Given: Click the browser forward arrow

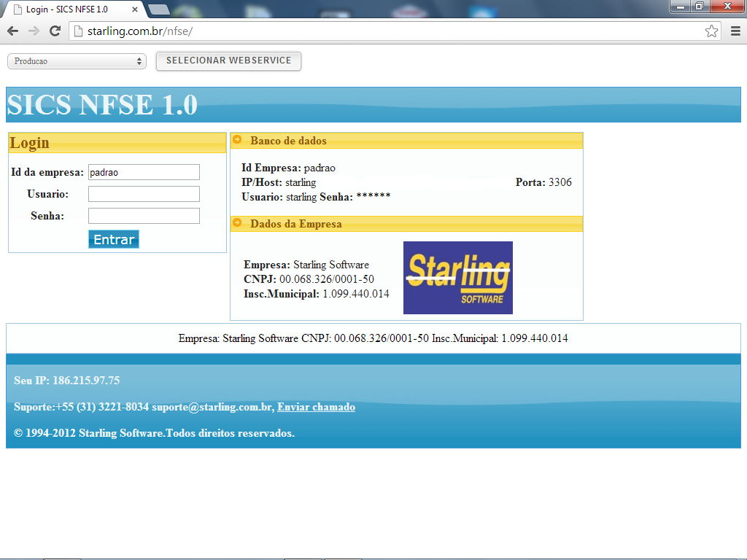Looking at the screenshot, I should point(34,31).
